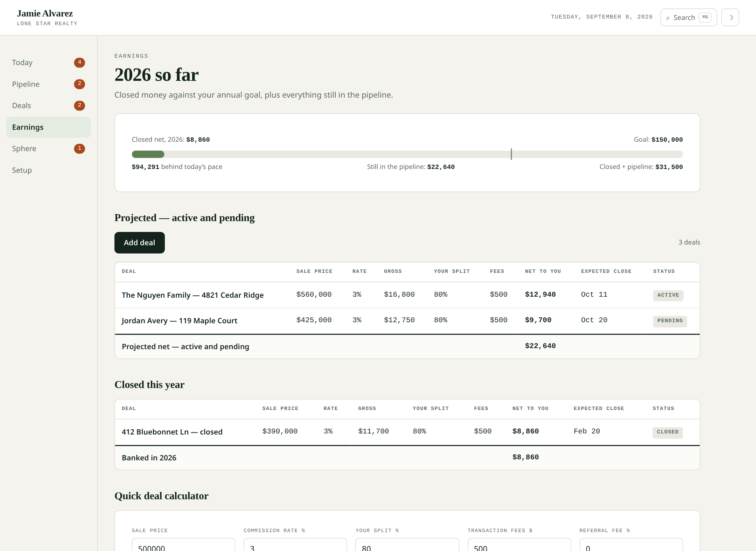Click the $560,000 sale price cell

coord(314,295)
